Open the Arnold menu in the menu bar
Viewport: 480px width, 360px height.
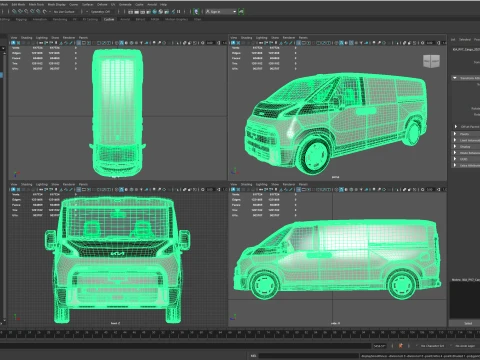152,4
